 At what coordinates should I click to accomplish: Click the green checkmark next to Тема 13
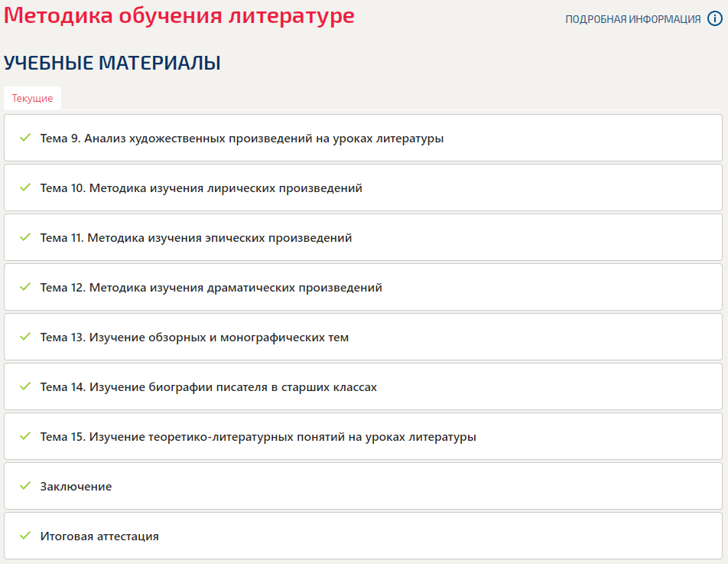[x=25, y=337]
